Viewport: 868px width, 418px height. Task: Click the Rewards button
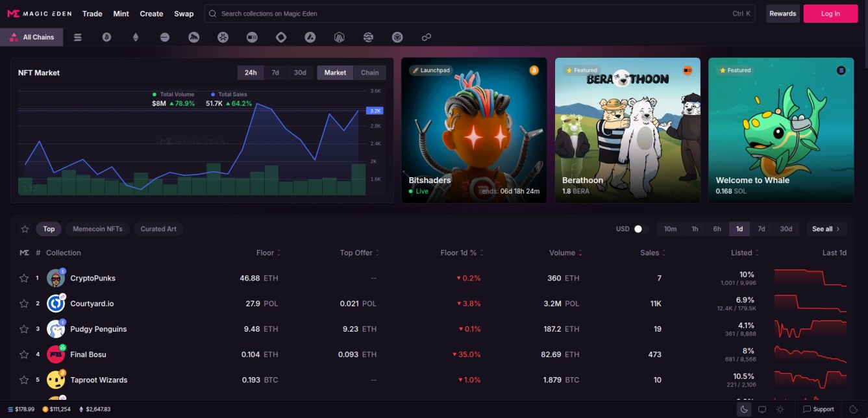pos(783,14)
